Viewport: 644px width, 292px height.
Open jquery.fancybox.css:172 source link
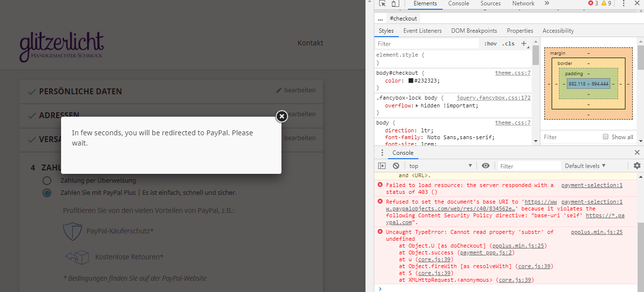[494, 98]
